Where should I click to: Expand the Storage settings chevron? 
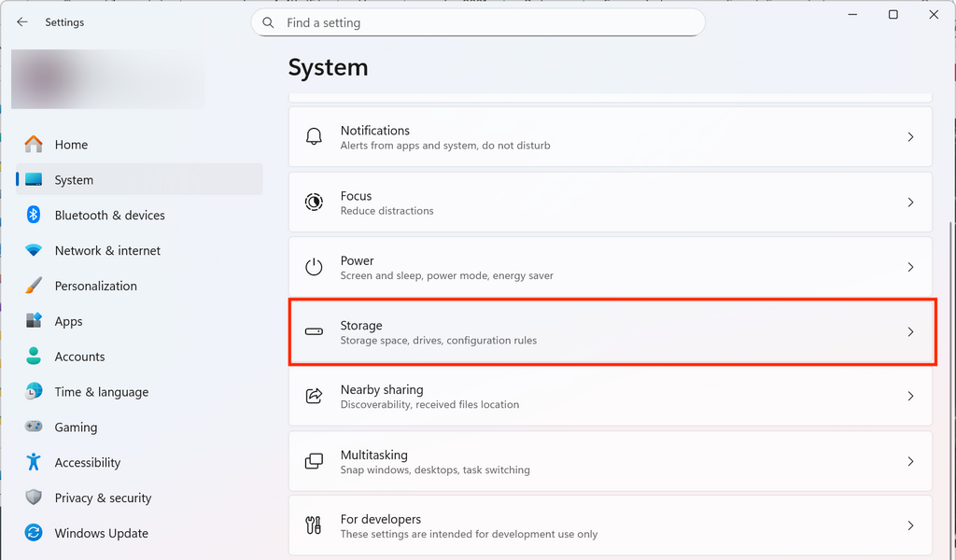pyautogui.click(x=910, y=331)
